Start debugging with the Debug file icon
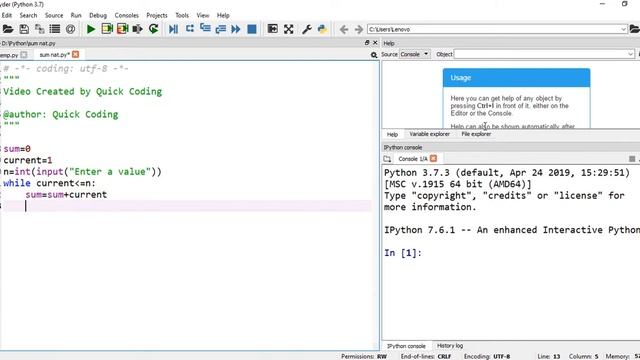The width and height of the screenshot is (640, 360). pos(173,29)
